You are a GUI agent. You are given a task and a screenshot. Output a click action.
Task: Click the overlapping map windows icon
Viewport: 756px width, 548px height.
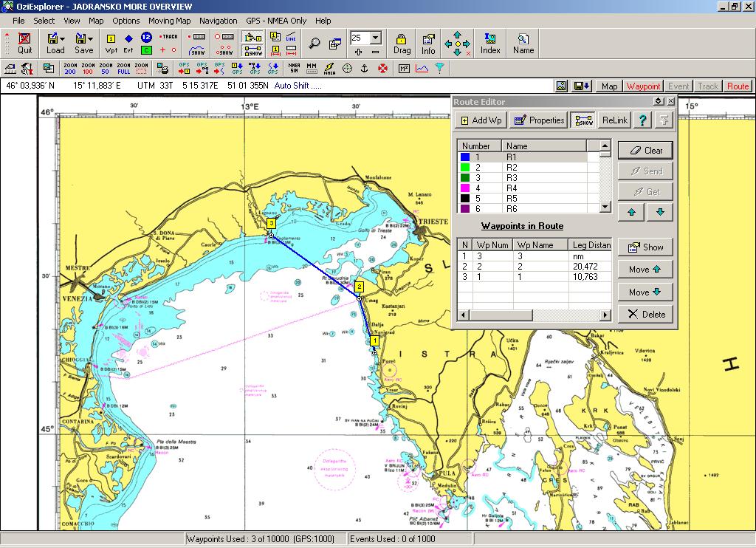(x=334, y=44)
